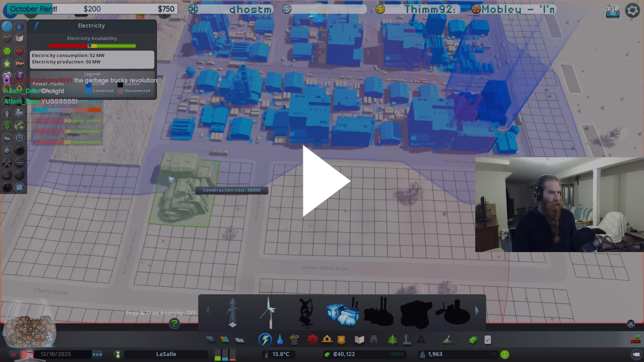
Task: Toggle Prop & Tree Anarchy on
Action: (x=161, y=313)
